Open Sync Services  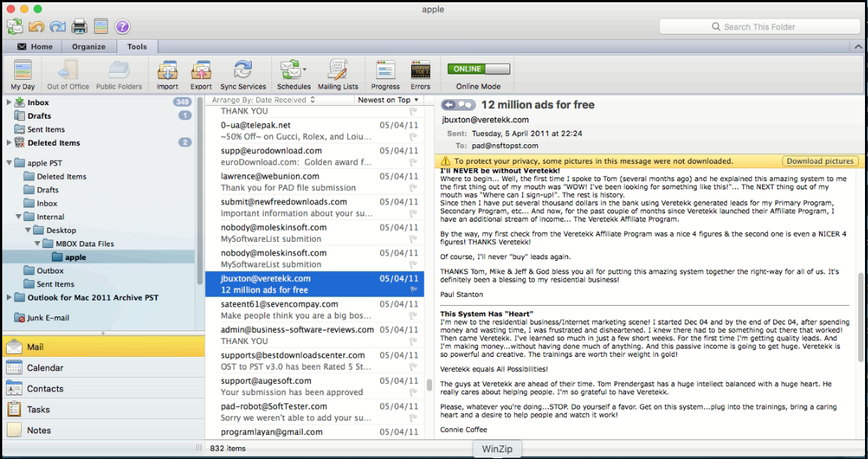tap(243, 74)
